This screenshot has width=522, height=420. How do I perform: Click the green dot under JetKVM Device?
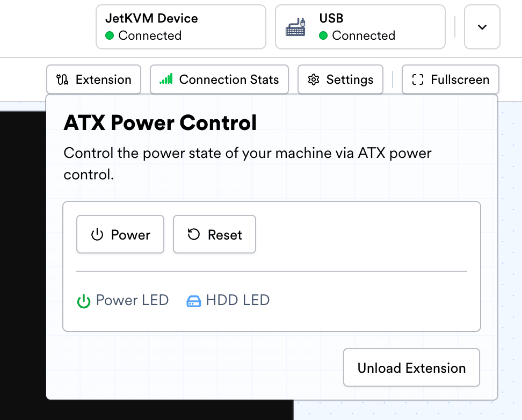[110, 36]
